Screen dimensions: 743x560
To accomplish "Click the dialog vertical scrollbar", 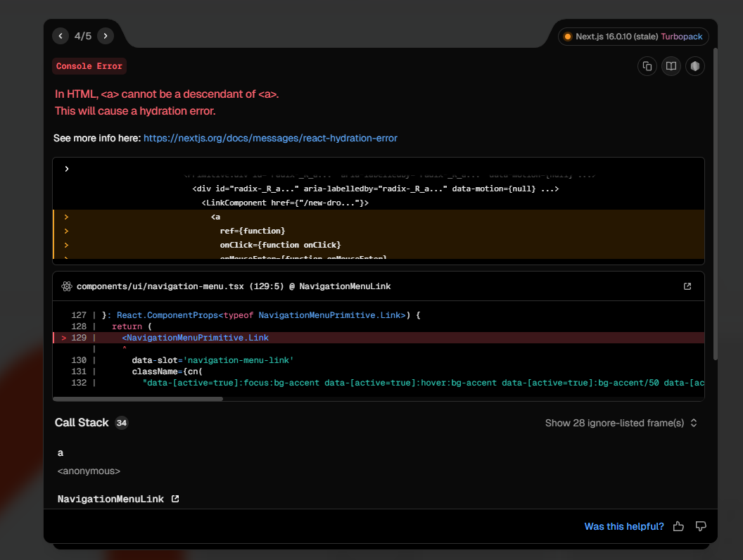I will [x=715, y=204].
